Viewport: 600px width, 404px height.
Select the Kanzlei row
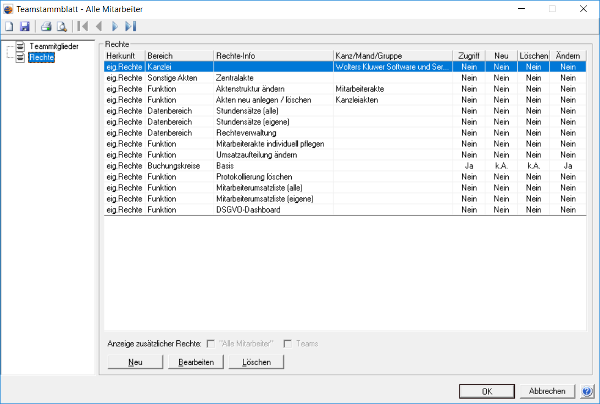[x=345, y=67]
